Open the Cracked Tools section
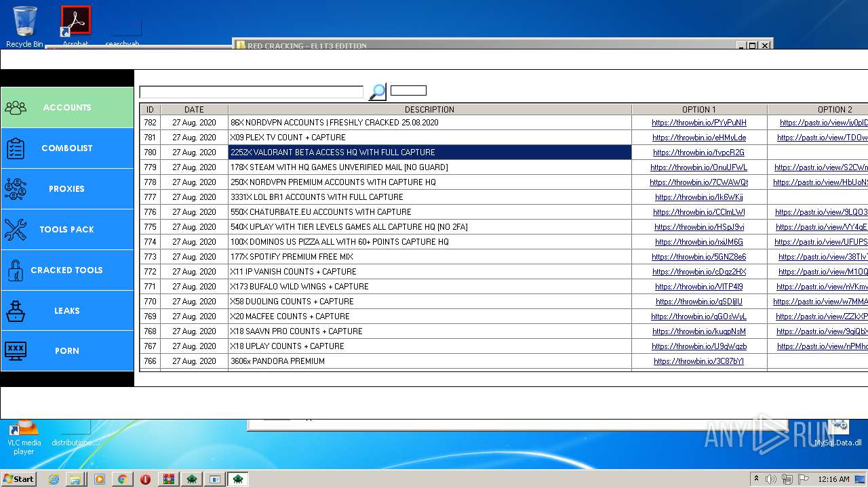 [67, 270]
